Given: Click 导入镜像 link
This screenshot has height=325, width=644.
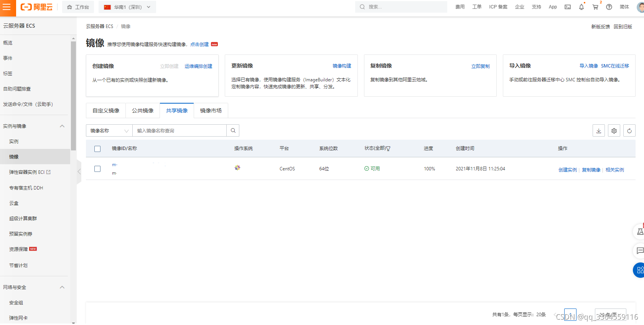Looking at the screenshot, I should click(x=589, y=66).
